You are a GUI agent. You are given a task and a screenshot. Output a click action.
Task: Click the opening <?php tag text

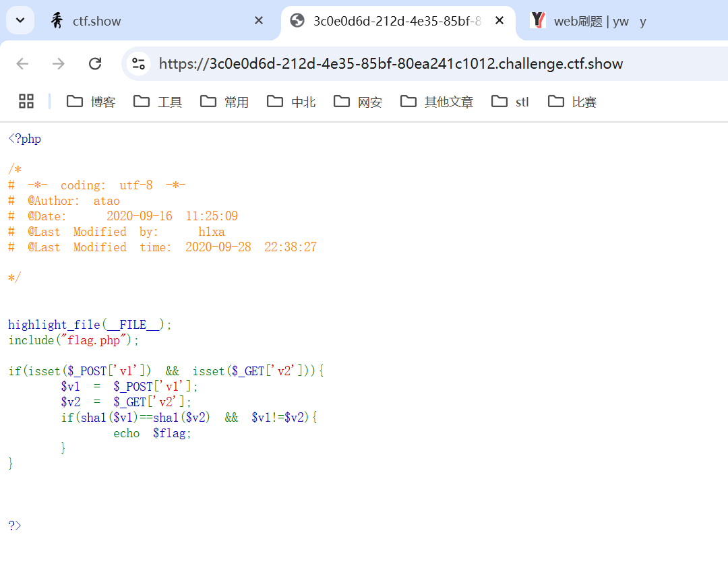click(x=25, y=139)
